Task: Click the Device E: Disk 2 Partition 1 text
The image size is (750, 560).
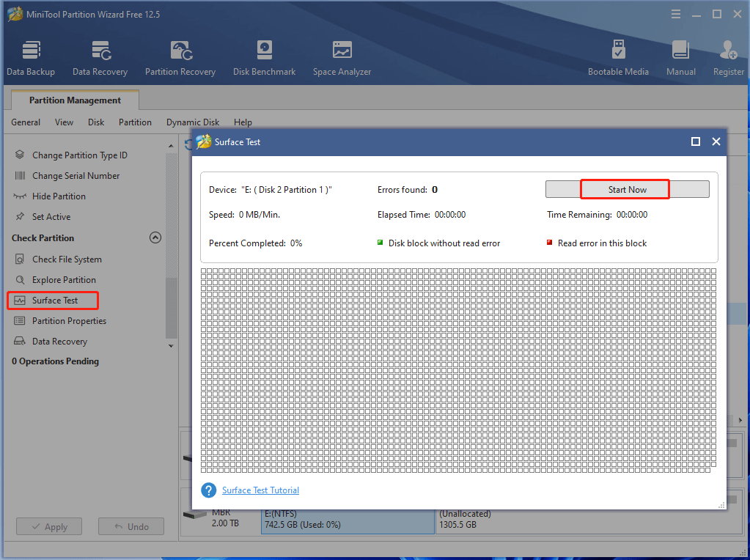Action: pos(271,189)
